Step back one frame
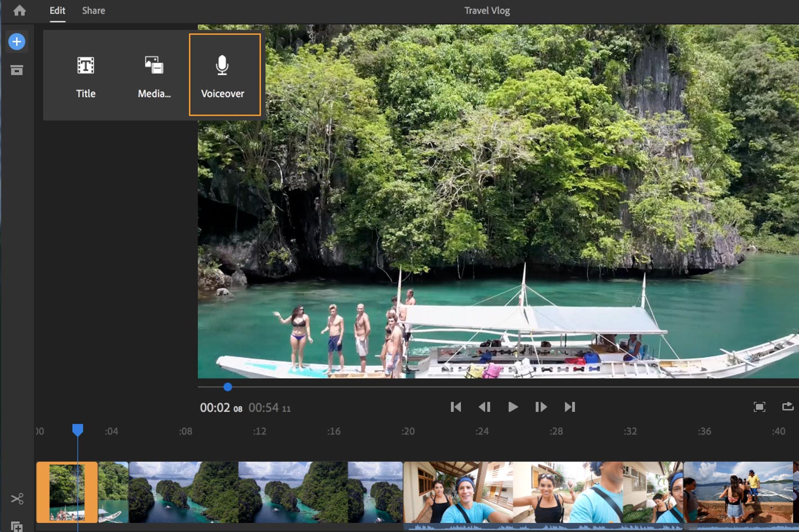 coord(484,407)
